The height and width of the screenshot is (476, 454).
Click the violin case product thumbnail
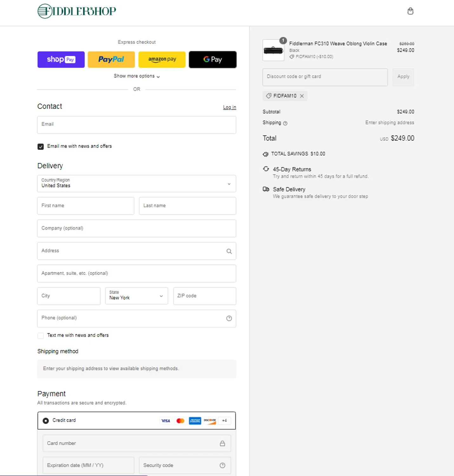273,50
